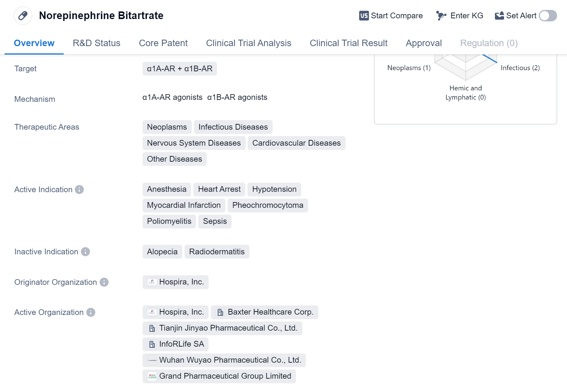Click the Infectious (2) radar chart label
Screen dimensions: 567x392
[x=520, y=68]
